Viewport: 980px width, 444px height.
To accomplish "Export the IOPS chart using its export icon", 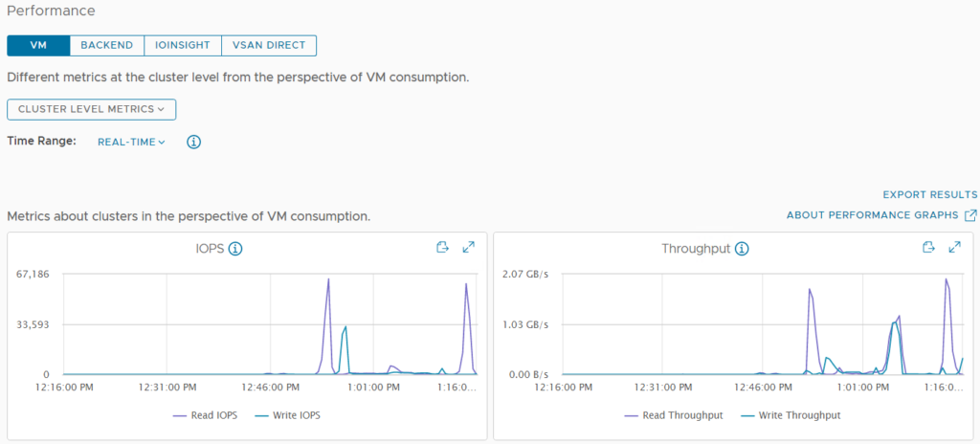I will (442, 248).
